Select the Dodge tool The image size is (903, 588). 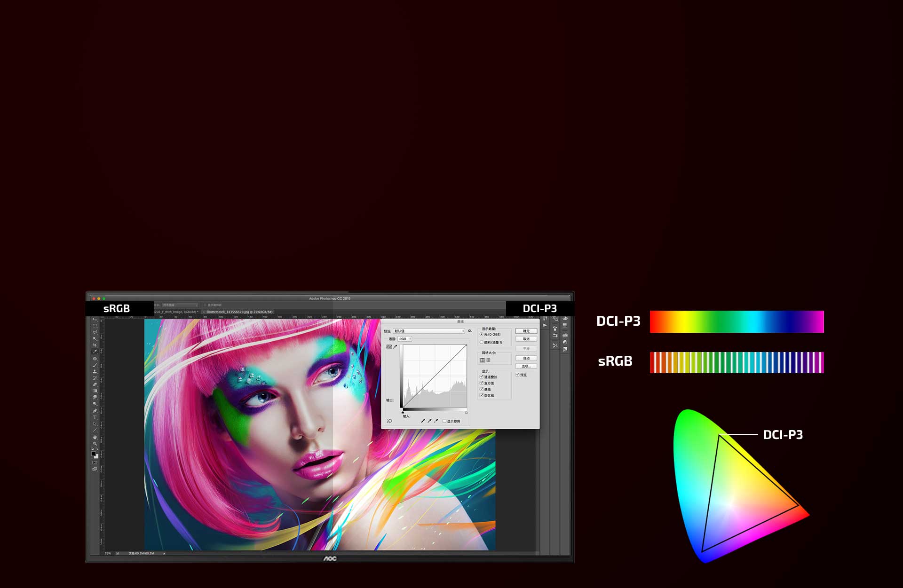click(x=95, y=403)
